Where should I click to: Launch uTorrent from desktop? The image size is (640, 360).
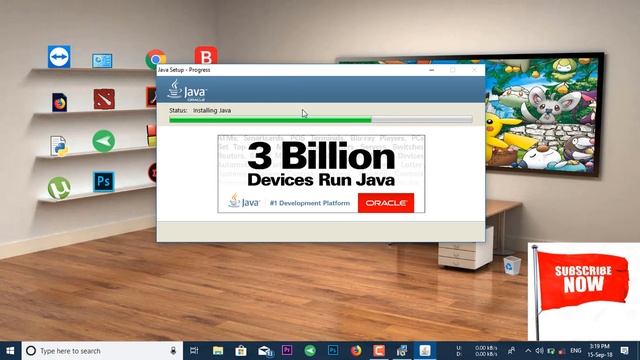pyautogui.click(x=59, y=188)
